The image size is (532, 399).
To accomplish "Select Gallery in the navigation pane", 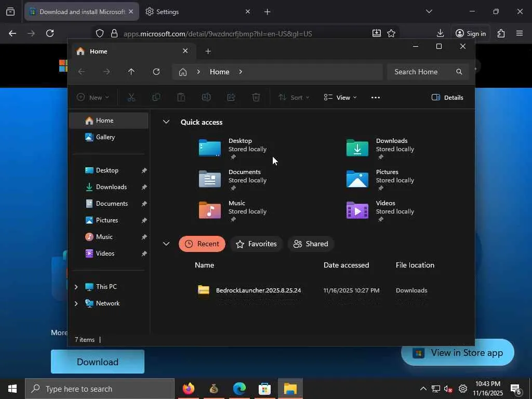I will pyautogui.click(x=109, y=137).
